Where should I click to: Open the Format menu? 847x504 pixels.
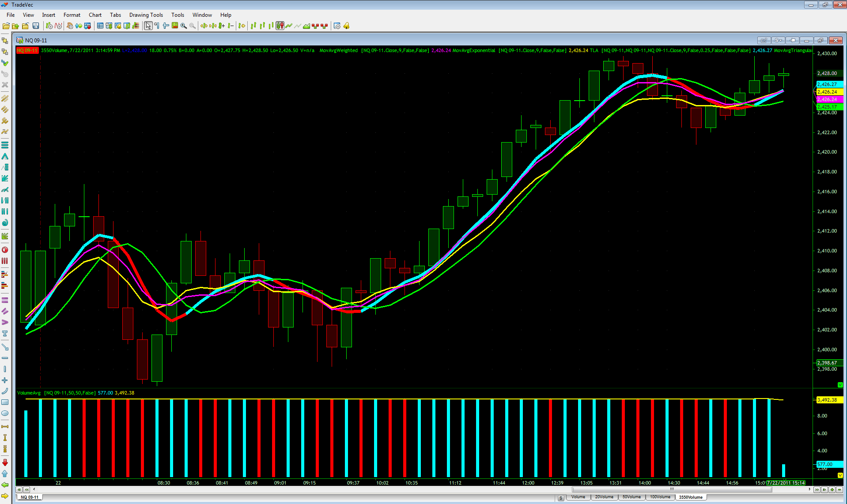pyautogui.click(x=72, y=15)
